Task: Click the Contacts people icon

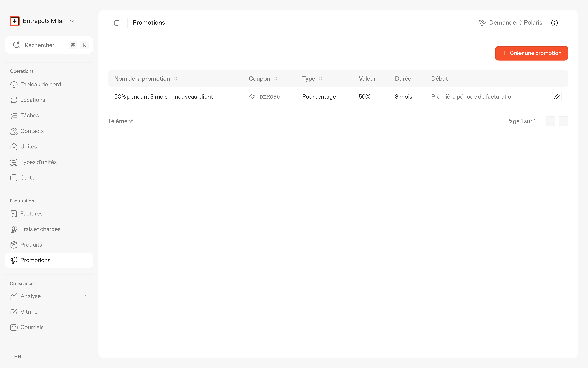Action: point(14,131)
